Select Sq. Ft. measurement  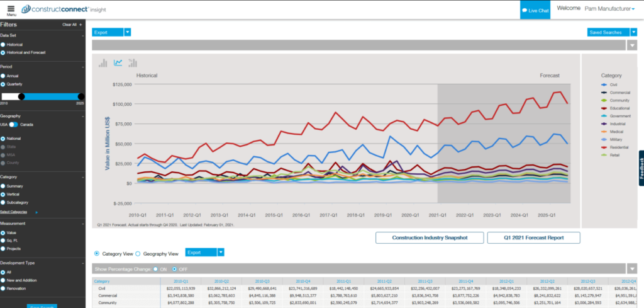(x=3, y=240)
